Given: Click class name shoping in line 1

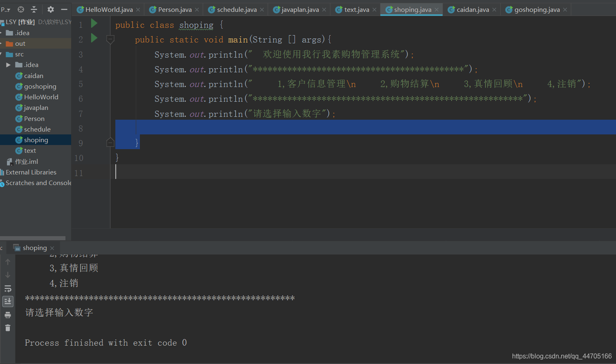Looking at the screenshot, I should point(196,25).
